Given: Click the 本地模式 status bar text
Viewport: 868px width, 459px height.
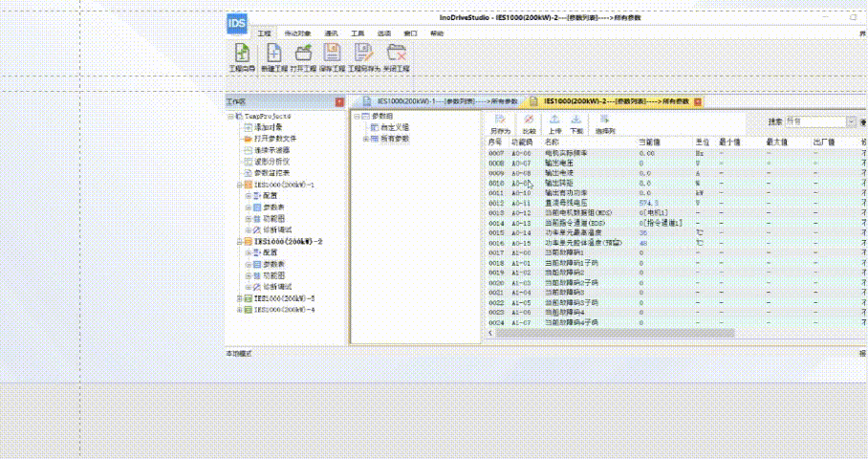Looking at the screenshot, I should tap(239, 353).
